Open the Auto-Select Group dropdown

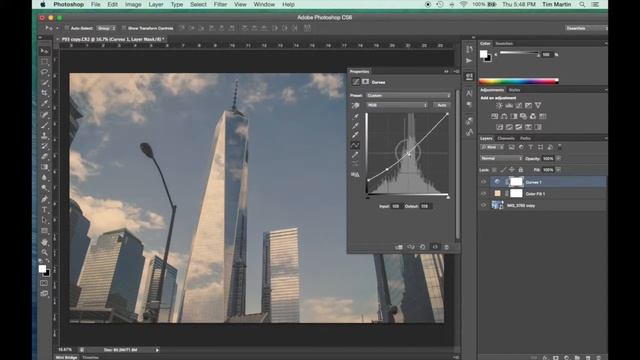tap(106, 28)
